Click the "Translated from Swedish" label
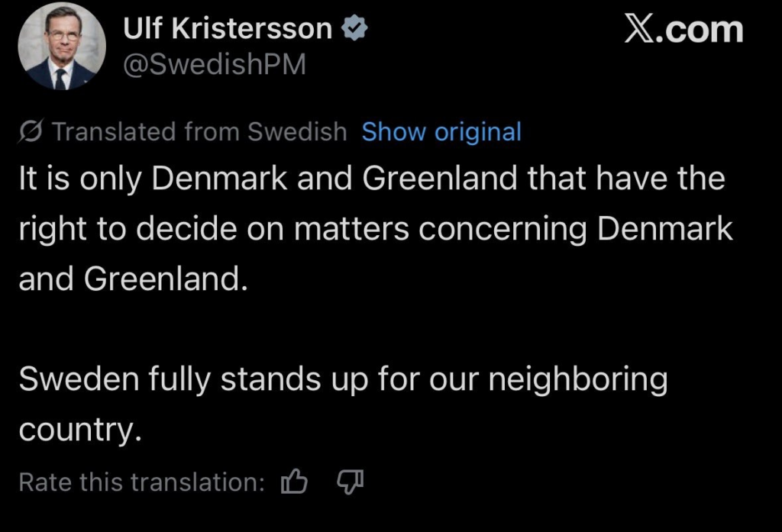The width and height of the screenshot is (782, 532). click(x=199, y=132)
